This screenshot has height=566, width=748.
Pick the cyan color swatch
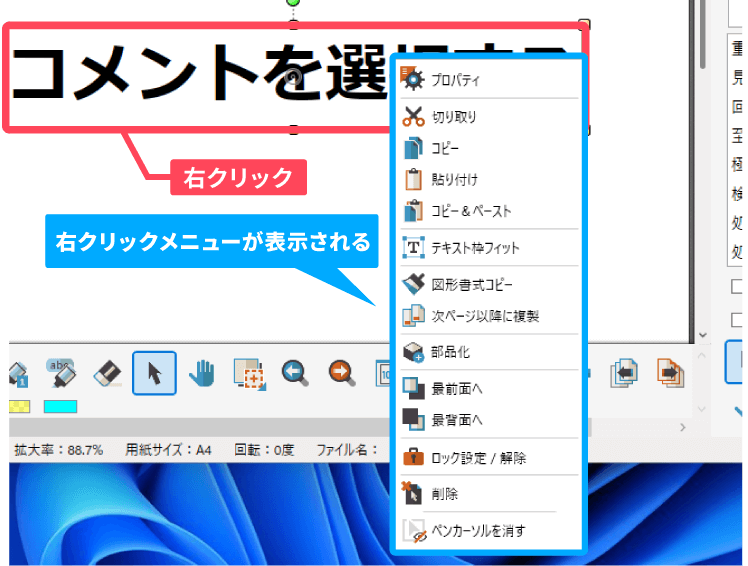pyautogui.click(x=60, y=407)
